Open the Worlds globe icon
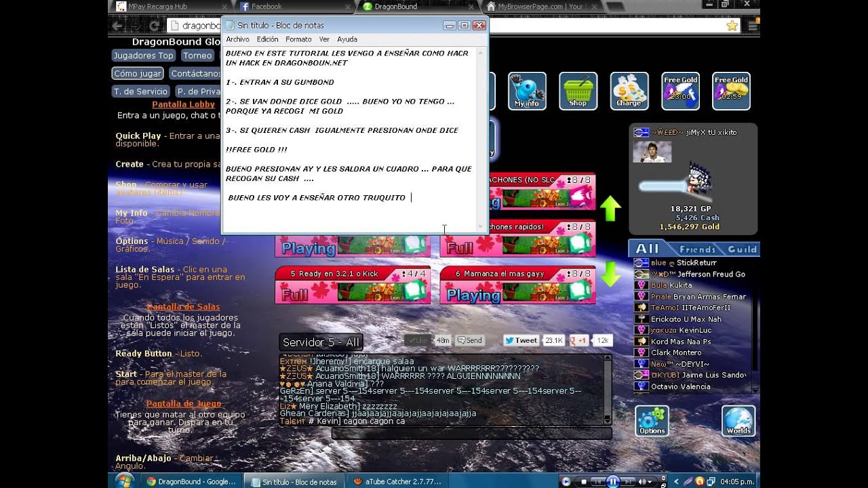 tap(738, 421)
